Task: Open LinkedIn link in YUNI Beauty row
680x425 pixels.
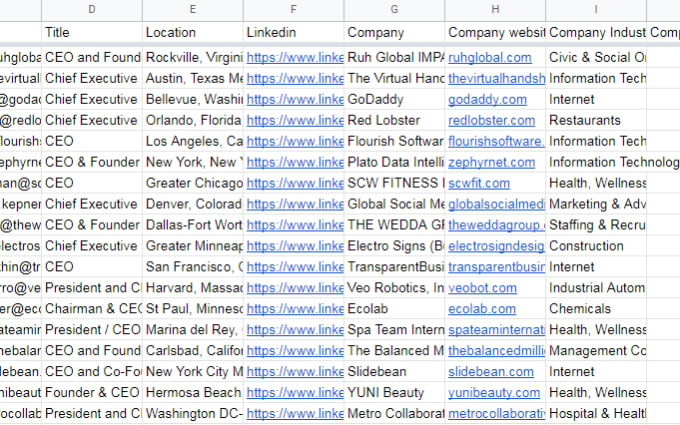Action: coord(295,393)
